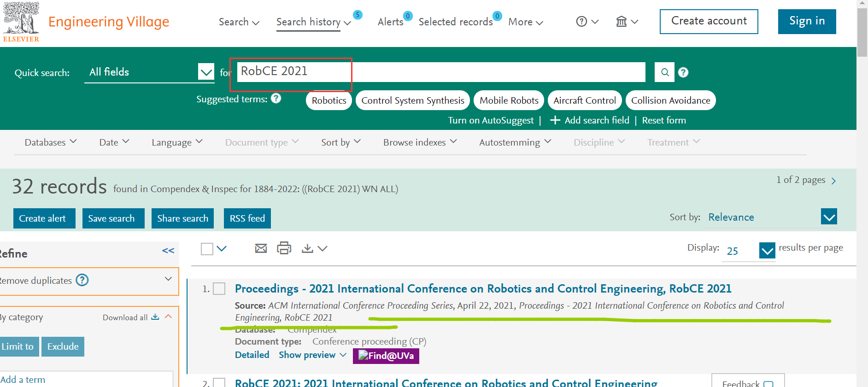Image resolution: width=868 pixels, height=387 pixels.
Task: Open Suggested terms help icon
Action: (x=276, y=99)
